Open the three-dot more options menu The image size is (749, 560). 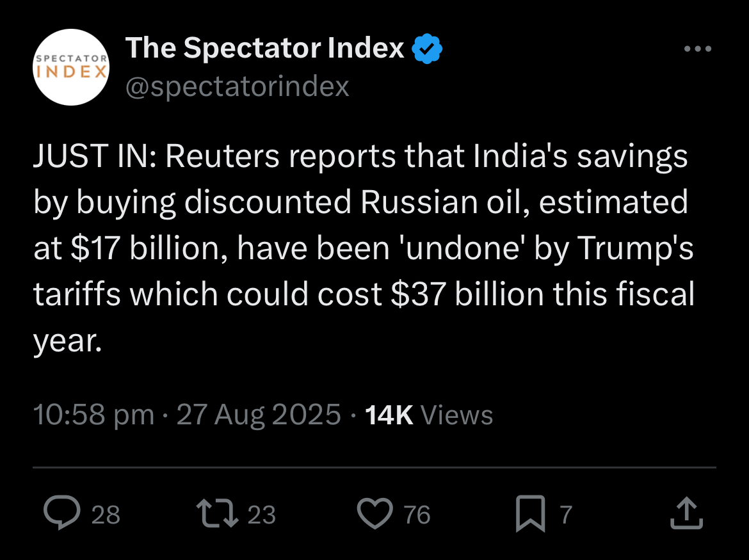[697, 49]
